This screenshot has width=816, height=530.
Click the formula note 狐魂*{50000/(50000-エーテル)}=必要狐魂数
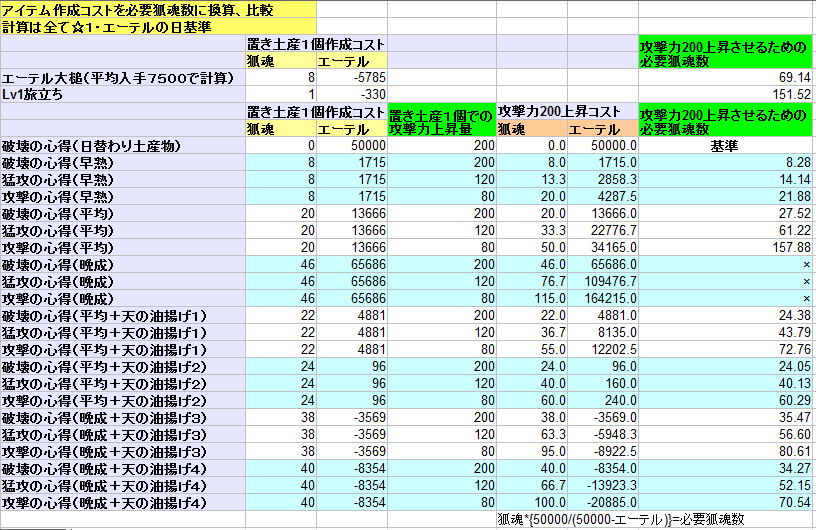click(x=621, y=519)
